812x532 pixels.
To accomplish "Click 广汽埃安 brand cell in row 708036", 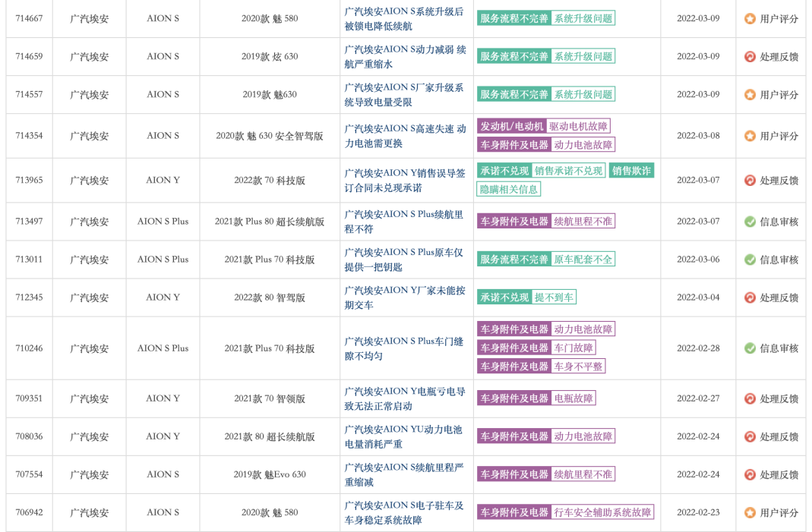I will (x=89, y=437).
